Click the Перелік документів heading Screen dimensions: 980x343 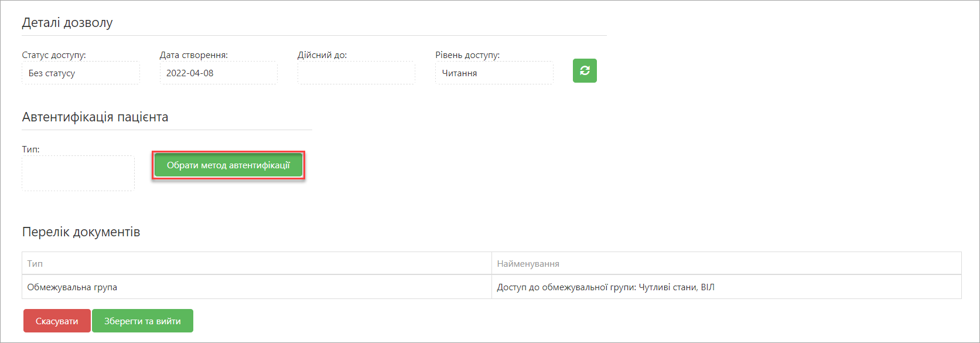click(x=81, y=232)
